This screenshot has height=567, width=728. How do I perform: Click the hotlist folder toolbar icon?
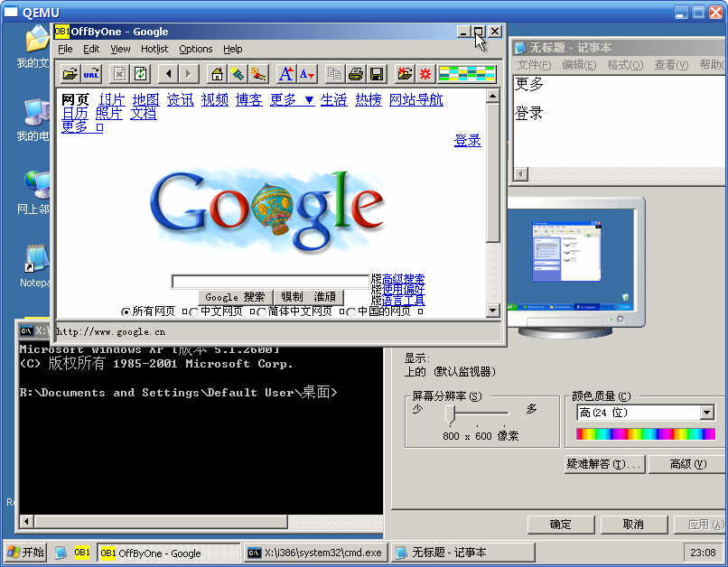(405, 74)
